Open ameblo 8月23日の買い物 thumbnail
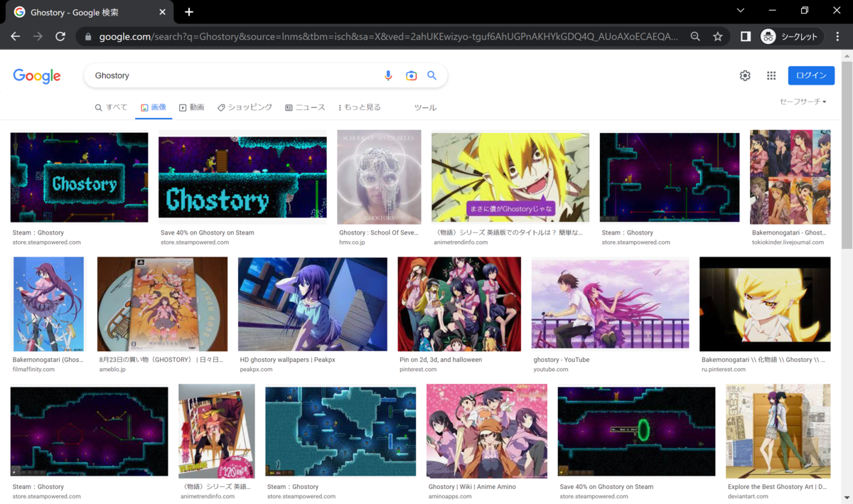Viewport: 853px width, 504px height. pos(162,304)
